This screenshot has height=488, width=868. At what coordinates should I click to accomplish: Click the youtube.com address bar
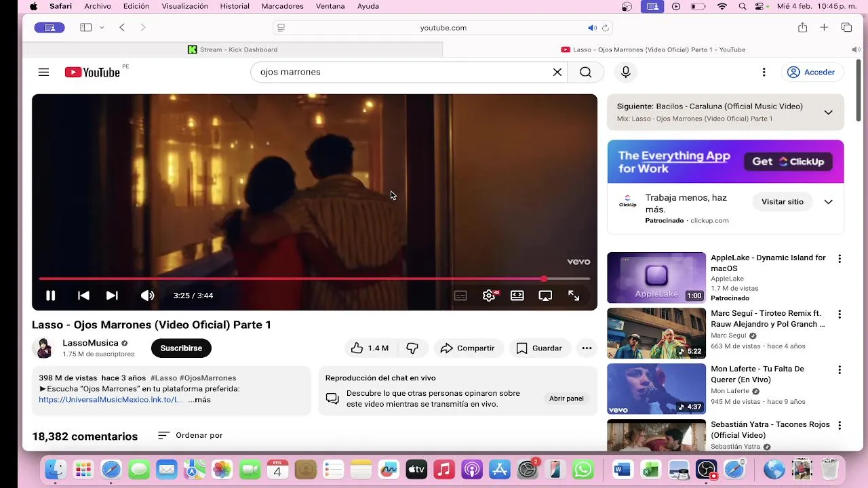click(x=443, y=28)
